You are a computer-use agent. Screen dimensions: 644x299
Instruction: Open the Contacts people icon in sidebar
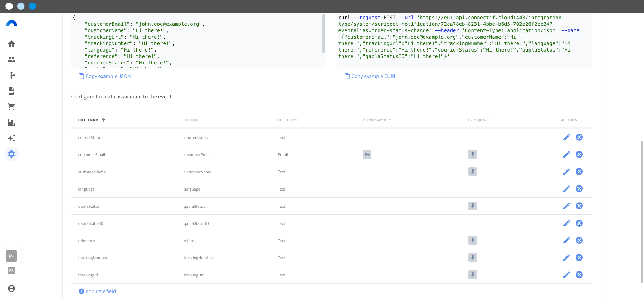click(x=11, y=59)
